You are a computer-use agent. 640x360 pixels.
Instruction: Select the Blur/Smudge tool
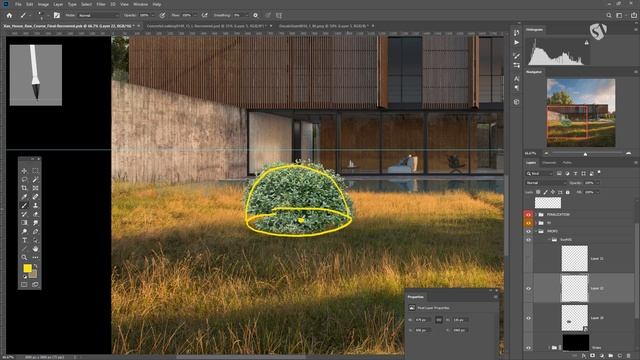pos(36,222)
